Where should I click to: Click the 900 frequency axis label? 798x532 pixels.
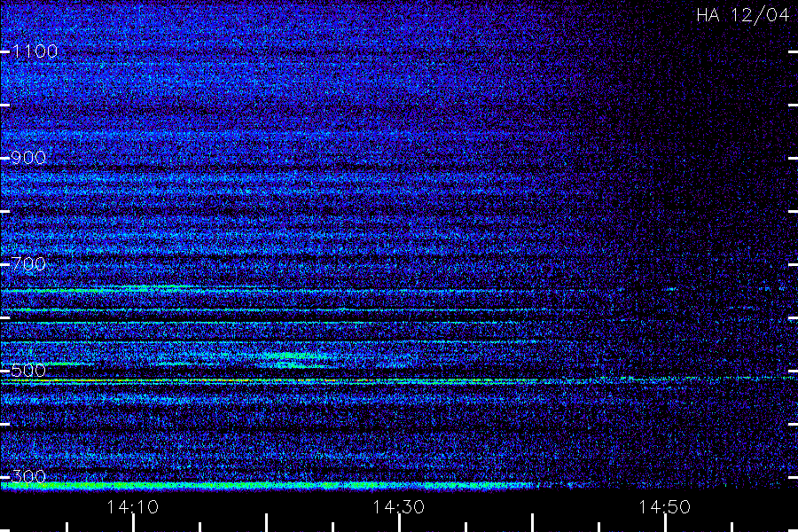tap(28, 158)
